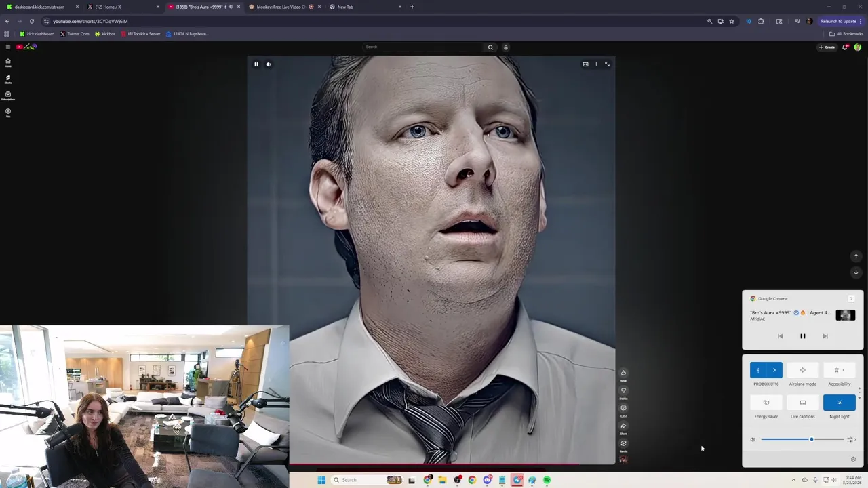
Task: Open the 11404 N Bayshore bookmark
Action: click(x=187, y=34)
